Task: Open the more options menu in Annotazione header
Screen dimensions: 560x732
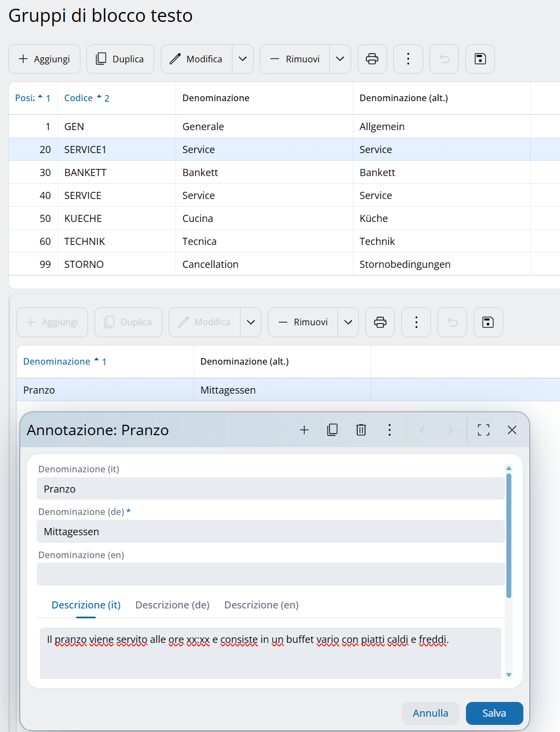Action: coord(389,430)
